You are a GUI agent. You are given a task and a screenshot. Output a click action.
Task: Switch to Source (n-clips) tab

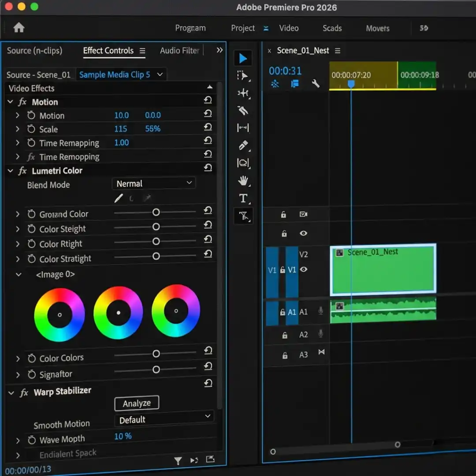point(34,50)
